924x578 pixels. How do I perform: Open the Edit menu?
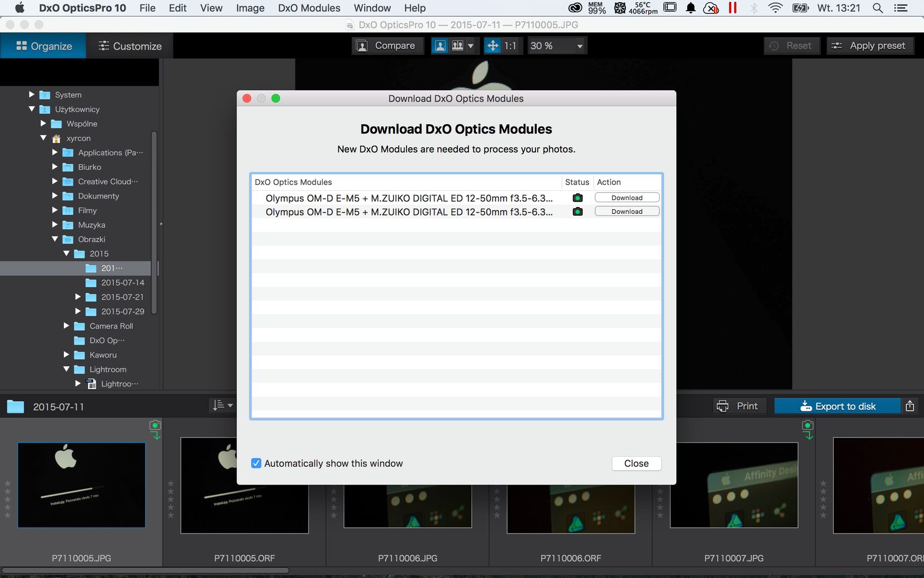tap(178, 8)
